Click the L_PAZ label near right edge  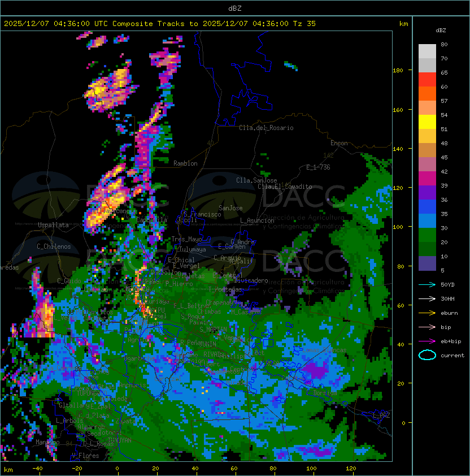tap(381, 416)
